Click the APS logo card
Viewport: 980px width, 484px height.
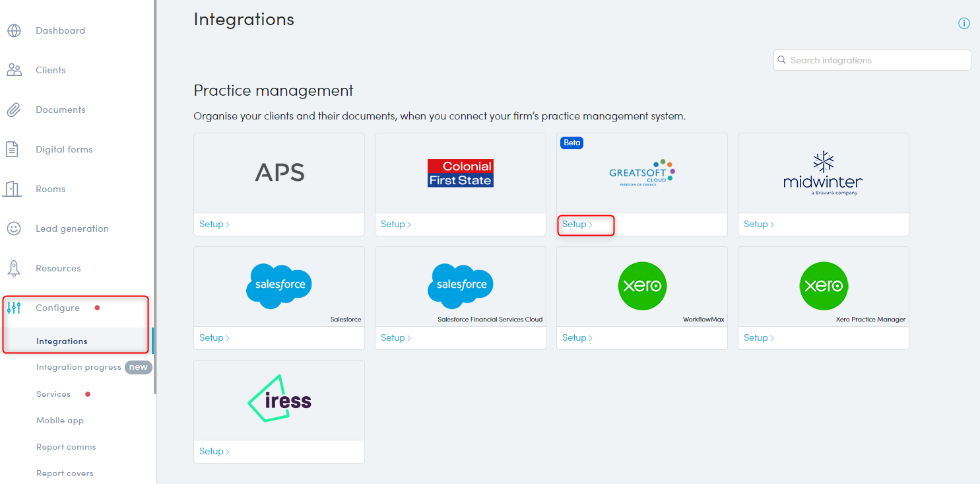click(279, 173)
